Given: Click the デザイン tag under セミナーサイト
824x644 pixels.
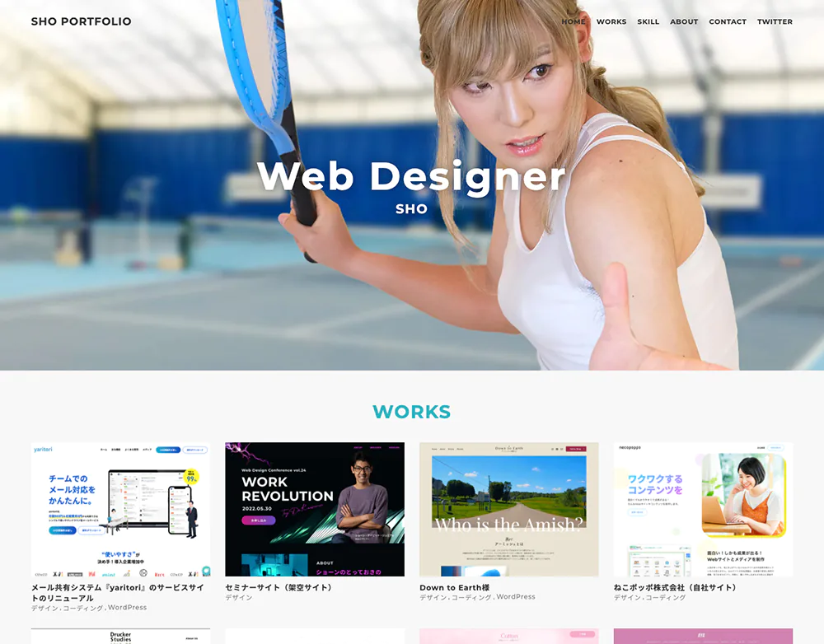Looking at the screenshot, I should point(239,598).
